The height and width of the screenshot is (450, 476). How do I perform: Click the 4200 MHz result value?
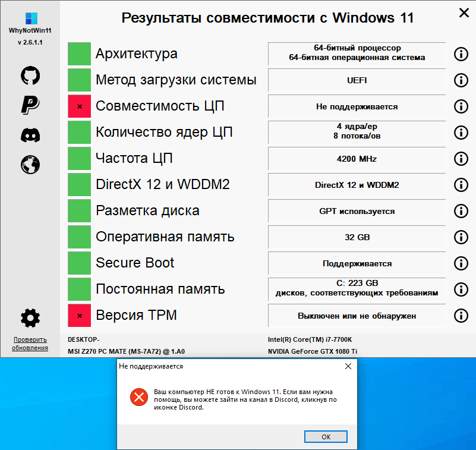click(x=357, y=159)
